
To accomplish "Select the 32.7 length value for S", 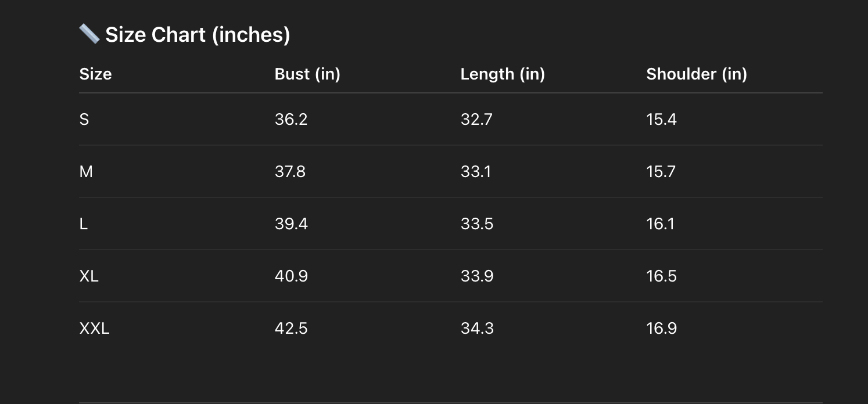I will (x=476, y=120).
